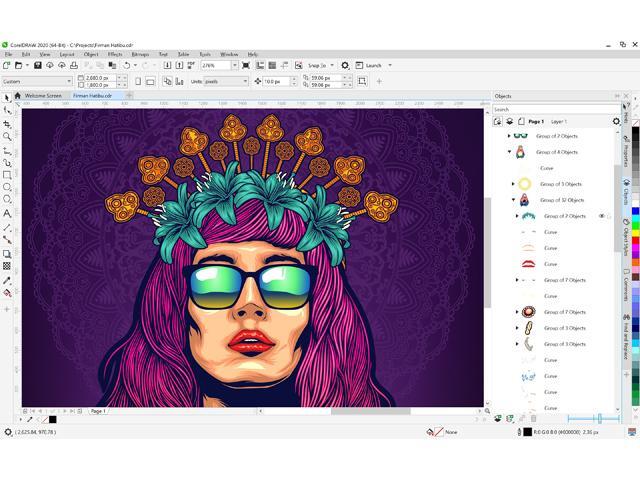Click the Launch button
The image size is (640, 480).
pyautogui.click(x=373, y=65)
